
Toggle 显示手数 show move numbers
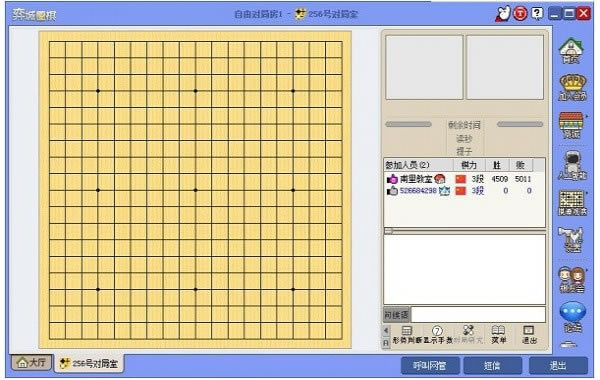click(437, 334)
